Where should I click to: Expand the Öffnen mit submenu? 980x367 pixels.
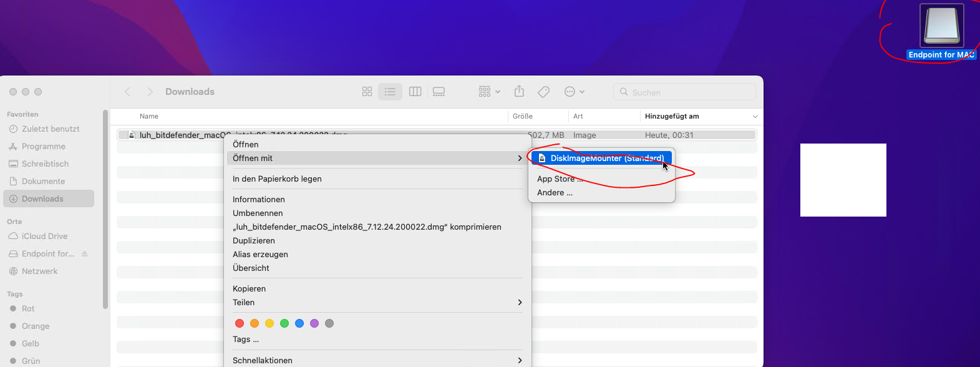tap(377, 158)
